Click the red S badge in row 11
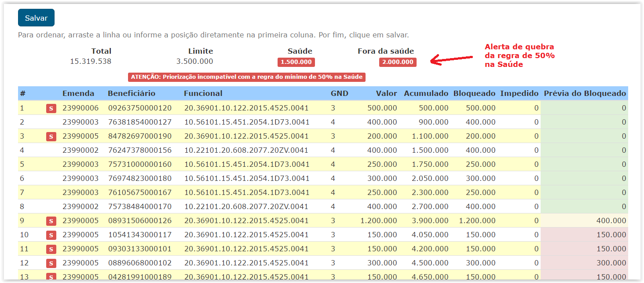Viewport: 644px width, 283px height. click(x=51, y=249)
